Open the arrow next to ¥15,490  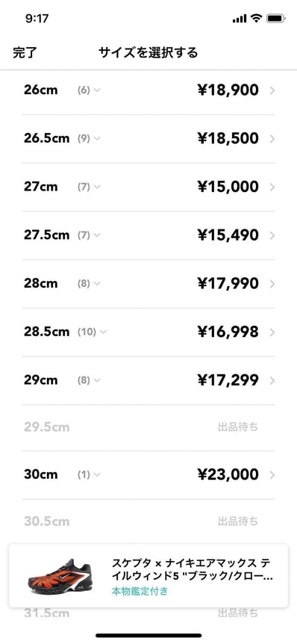[272, 235]
